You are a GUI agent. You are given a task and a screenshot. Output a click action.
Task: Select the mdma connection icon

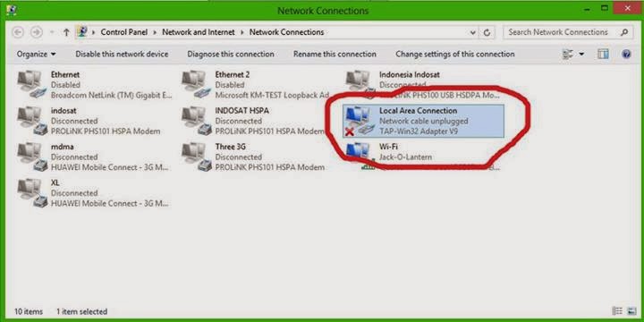tap(31, 157)
